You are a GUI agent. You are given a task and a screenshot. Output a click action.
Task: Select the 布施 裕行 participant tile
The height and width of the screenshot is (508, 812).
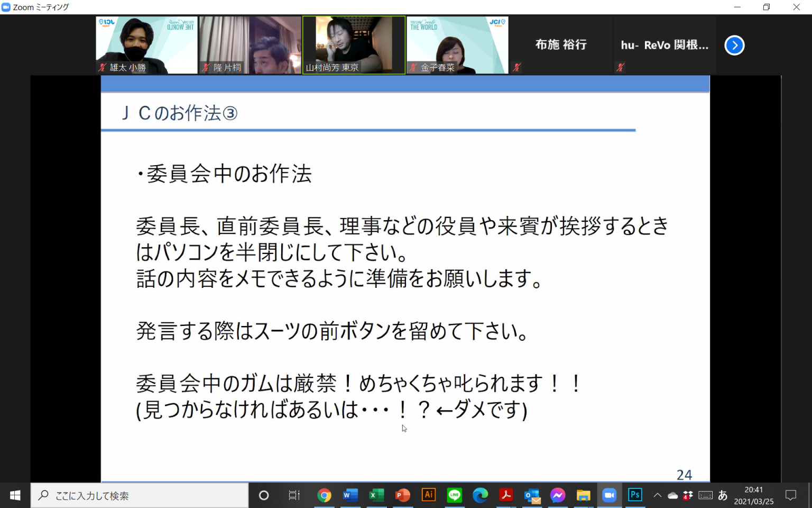(560, 46)
